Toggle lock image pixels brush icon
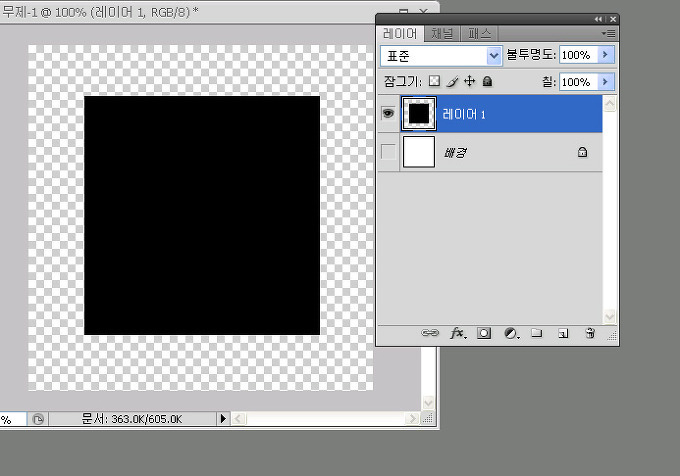Viewport: 680px width, 476px height. [x=452, y=81]
